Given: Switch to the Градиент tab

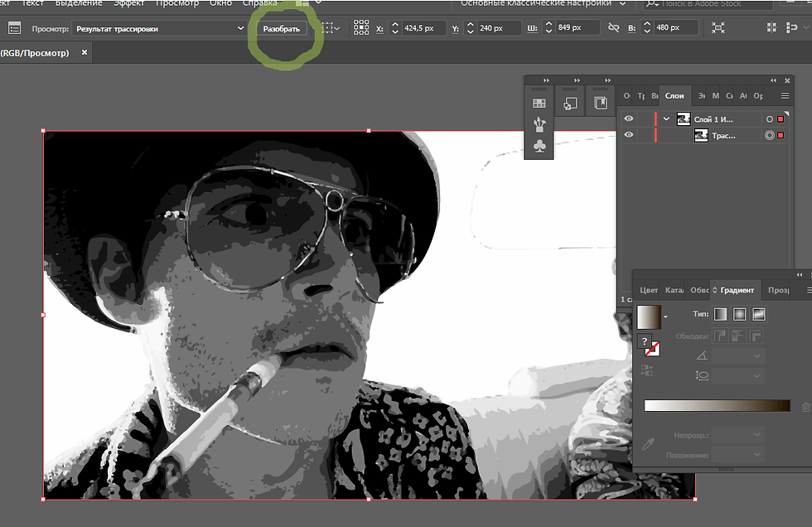Looking at the screenshot, I should tap(737, 290).
